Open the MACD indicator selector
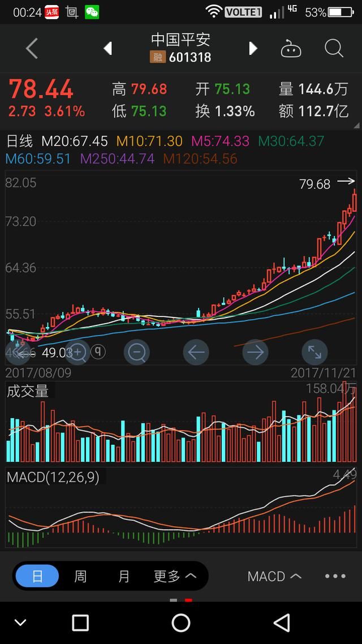Screen dimensions: 362x644 (x=274, y=576)
